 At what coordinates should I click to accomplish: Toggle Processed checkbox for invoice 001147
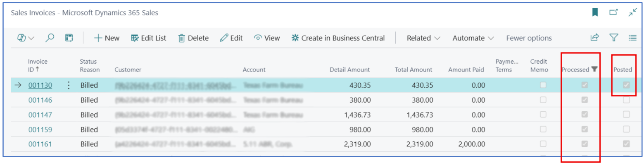click(584, 115)
